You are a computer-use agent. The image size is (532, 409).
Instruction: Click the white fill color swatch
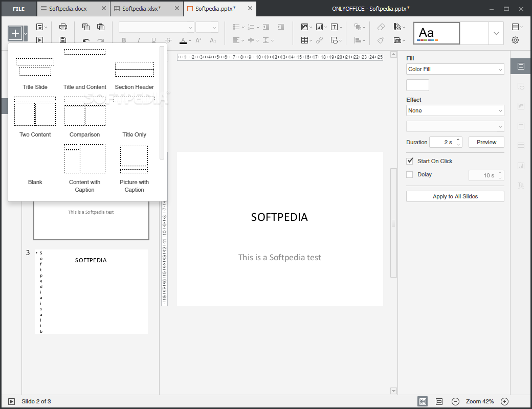click(x=417, y=85)
